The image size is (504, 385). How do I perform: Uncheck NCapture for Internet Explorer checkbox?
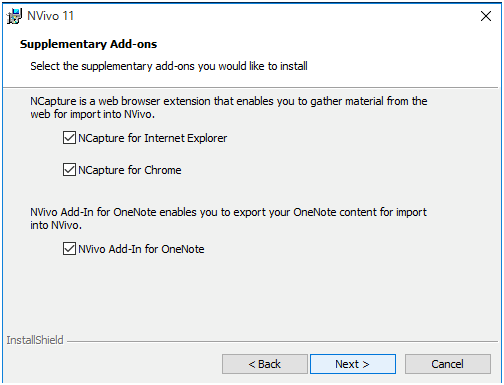coord(69,138)
